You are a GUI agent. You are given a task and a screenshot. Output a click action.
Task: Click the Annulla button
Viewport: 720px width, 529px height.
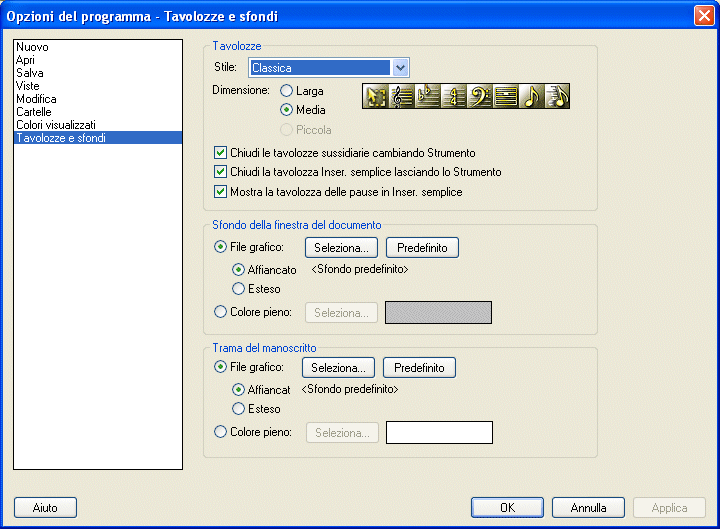(588, 507)
